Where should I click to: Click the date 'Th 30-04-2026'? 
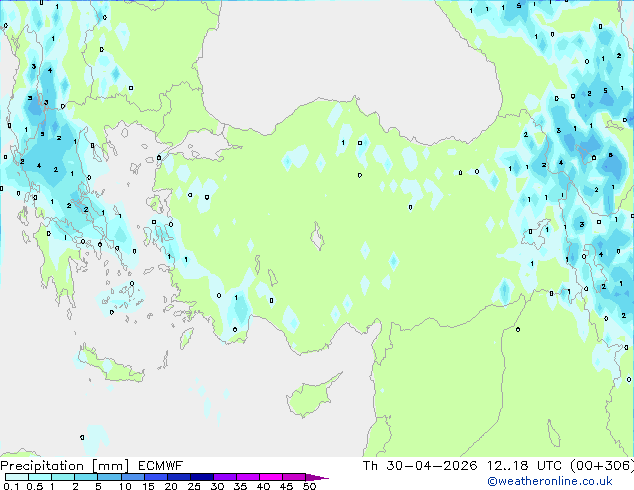(x=420, y=466)
